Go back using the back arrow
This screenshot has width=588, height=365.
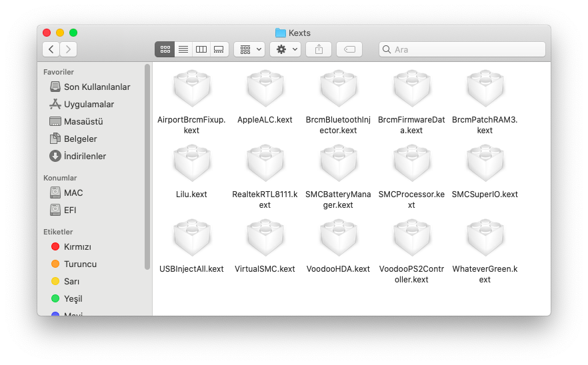coord(51,49)
